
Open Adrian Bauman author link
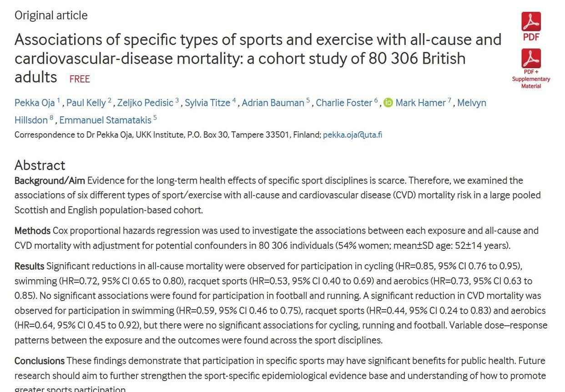click(273, 103)
